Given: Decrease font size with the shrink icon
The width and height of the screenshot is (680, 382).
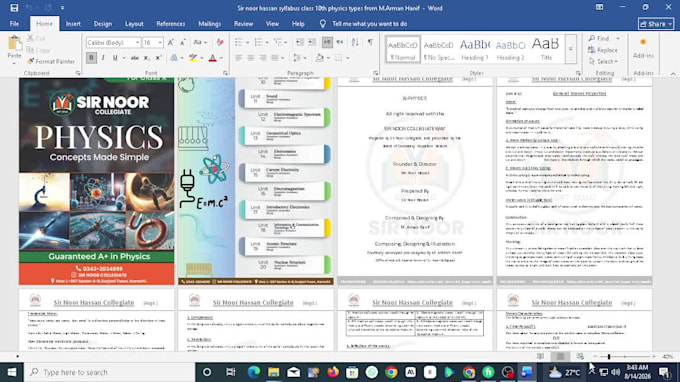Looking at the screenshot, I should coord(183,42).
